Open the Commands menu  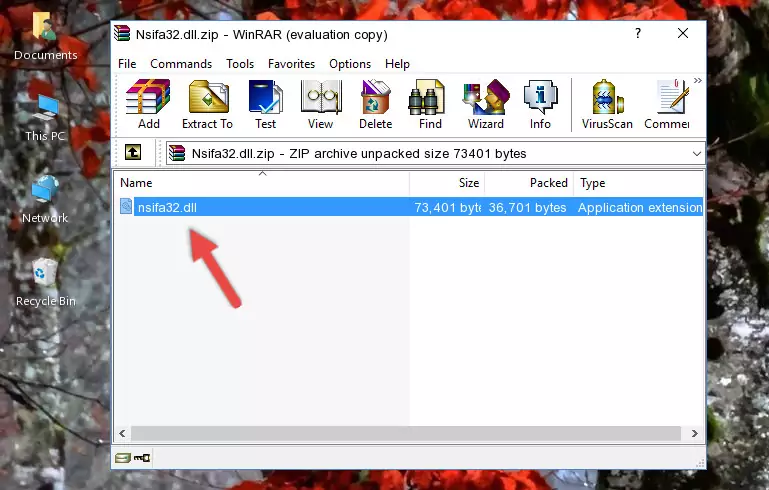point(181,64)
